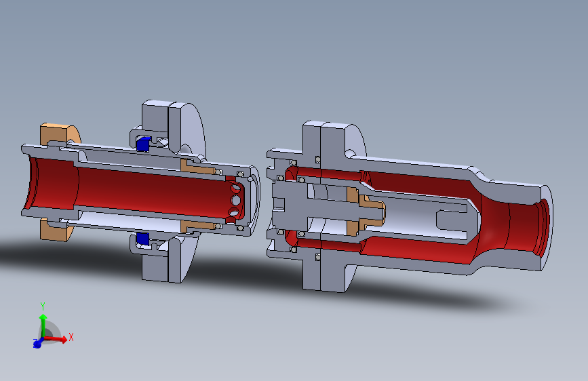
Task: Select the upper blue seal ring on left assembly
Action: (143, 144)
